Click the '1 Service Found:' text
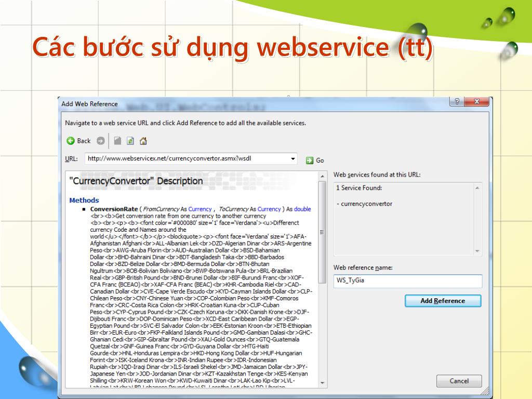532x399 pixels. 359,188
